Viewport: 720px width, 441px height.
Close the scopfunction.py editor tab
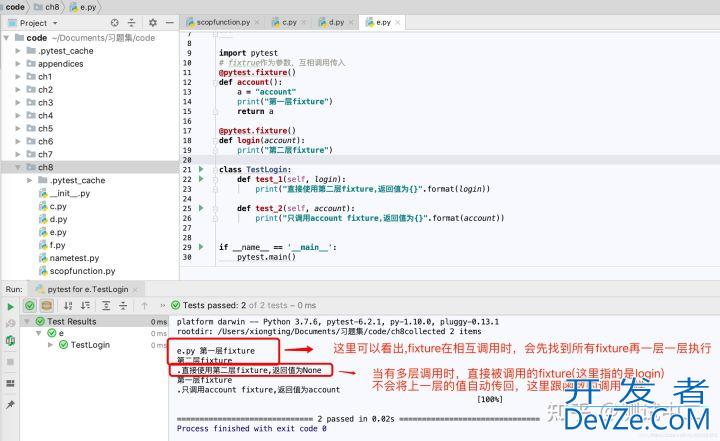tap(257, 22)
